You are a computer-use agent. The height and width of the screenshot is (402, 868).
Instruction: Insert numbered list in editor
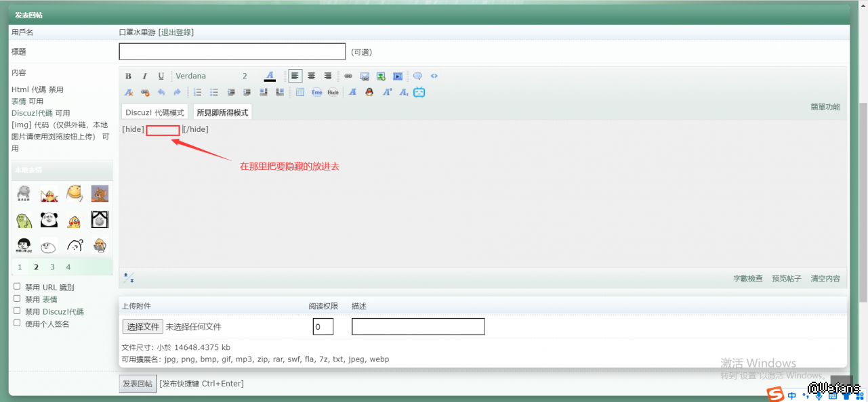pos(198,92)
